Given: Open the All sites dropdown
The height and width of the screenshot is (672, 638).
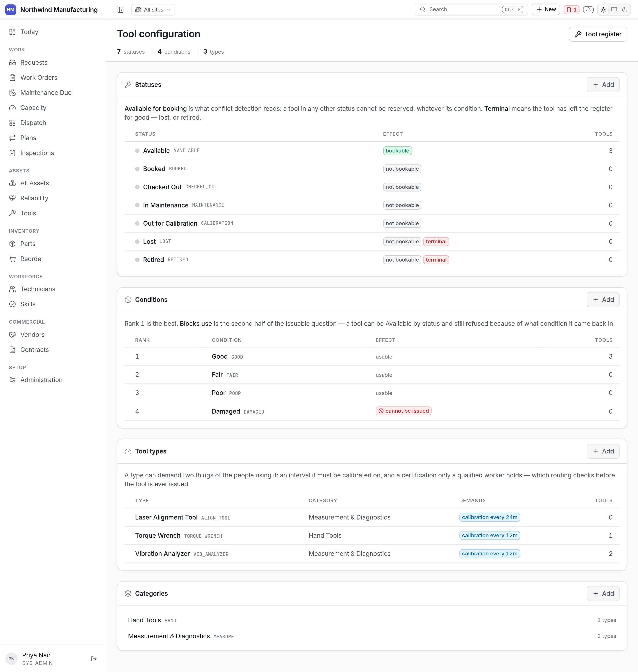Looking at the screenshot, I should pyautogui.click(x=153, y=10).
